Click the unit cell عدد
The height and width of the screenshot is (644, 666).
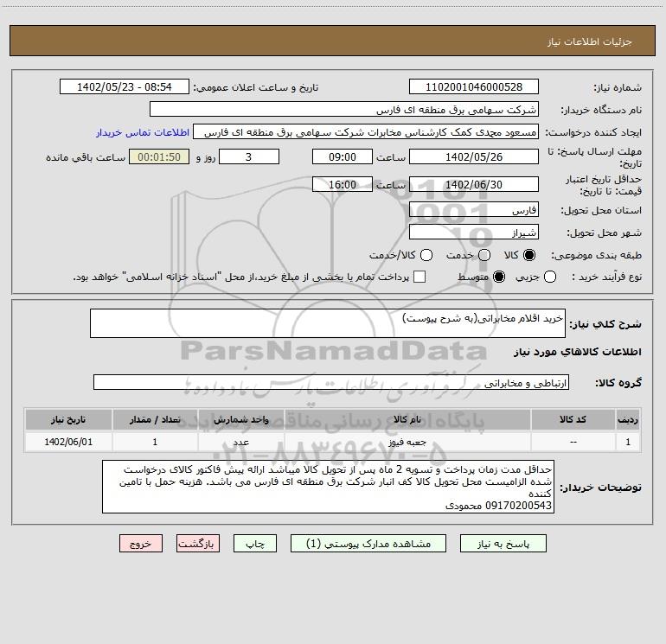[240, 442]
